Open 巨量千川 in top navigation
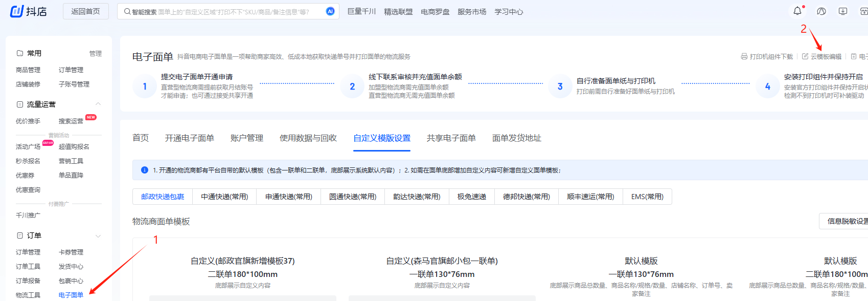The width and height of the screenshot is (868, 301). pyautogui.click(x=361, y=11)
